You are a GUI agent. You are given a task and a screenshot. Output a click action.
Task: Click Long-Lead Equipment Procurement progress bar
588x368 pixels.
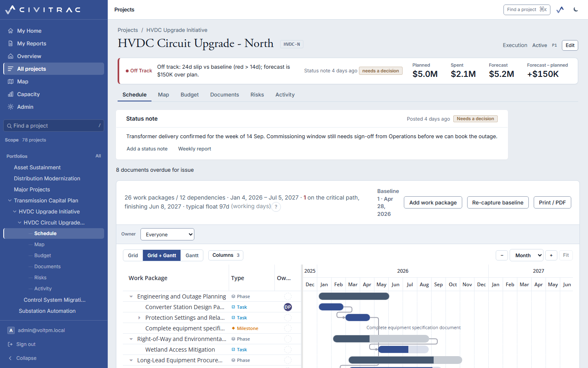click(405, 360)
